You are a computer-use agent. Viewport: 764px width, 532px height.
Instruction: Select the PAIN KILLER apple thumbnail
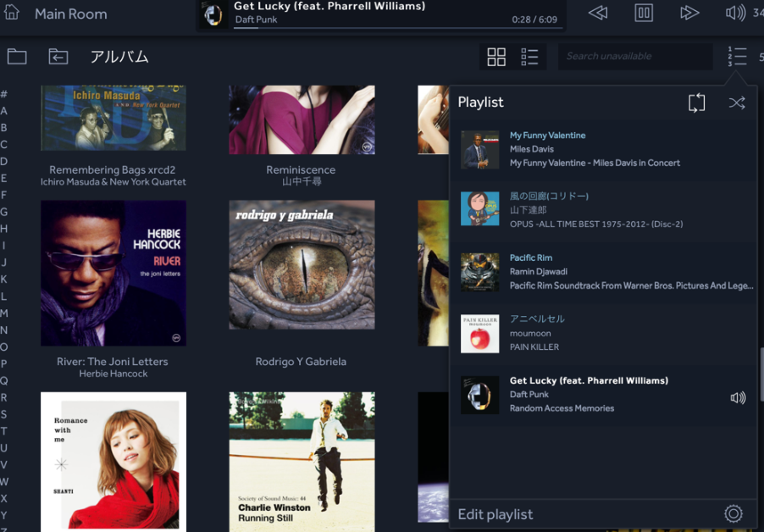[x=480, y=333]
